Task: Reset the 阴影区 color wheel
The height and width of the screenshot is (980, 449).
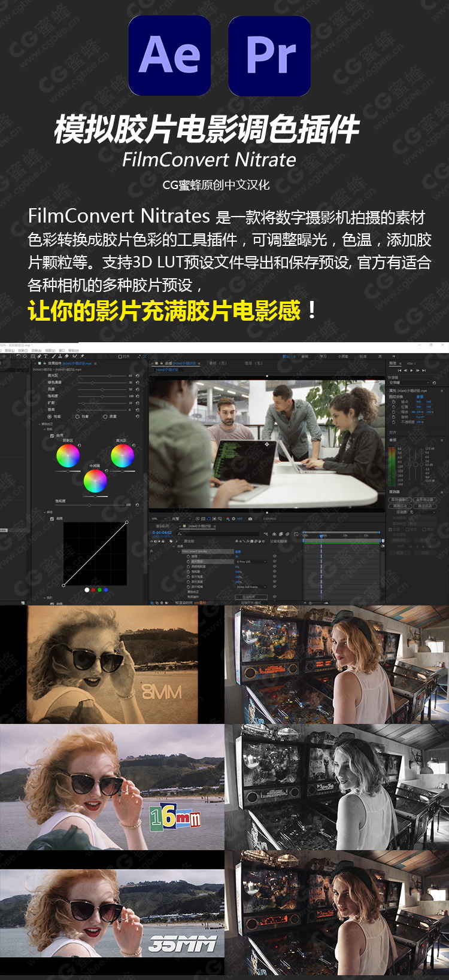Action: 79,445
